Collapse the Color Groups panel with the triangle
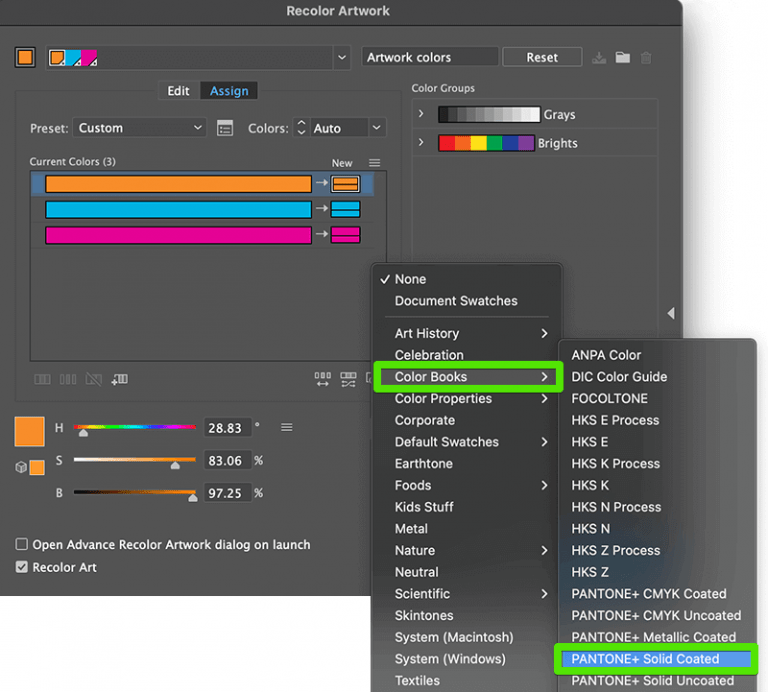This screenshot has width=768, height=692. (671, 313)
